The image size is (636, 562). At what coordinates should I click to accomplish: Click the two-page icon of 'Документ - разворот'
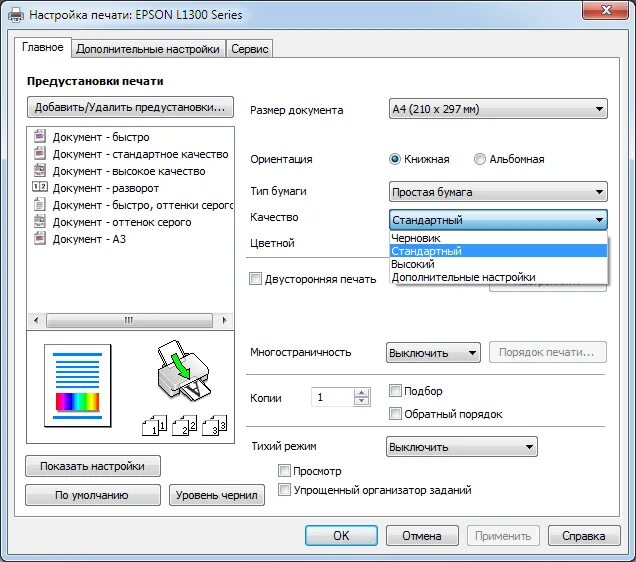pos(39,187)
